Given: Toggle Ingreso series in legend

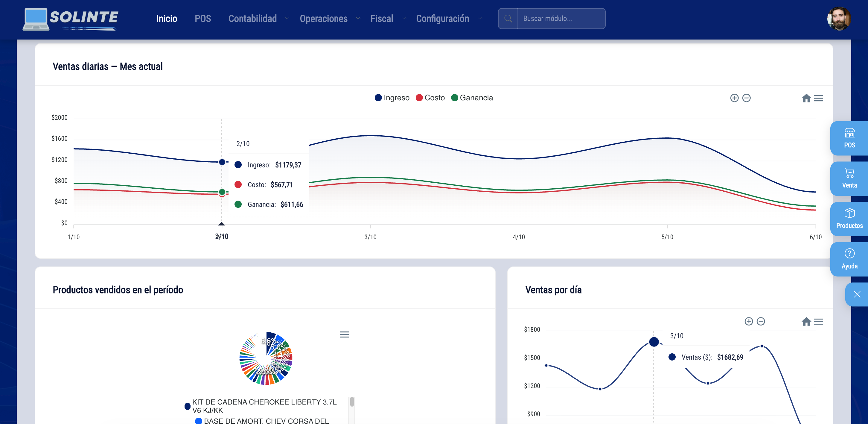Looking at the screenshot, I should coord(392,98).
